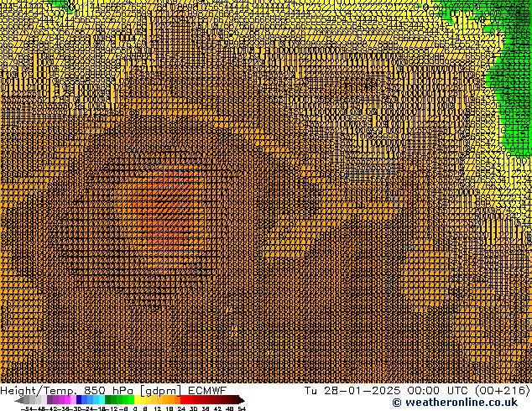Click the blue section of the temperature legend
This screenshot has width=532, height=411.
point(91,399)
